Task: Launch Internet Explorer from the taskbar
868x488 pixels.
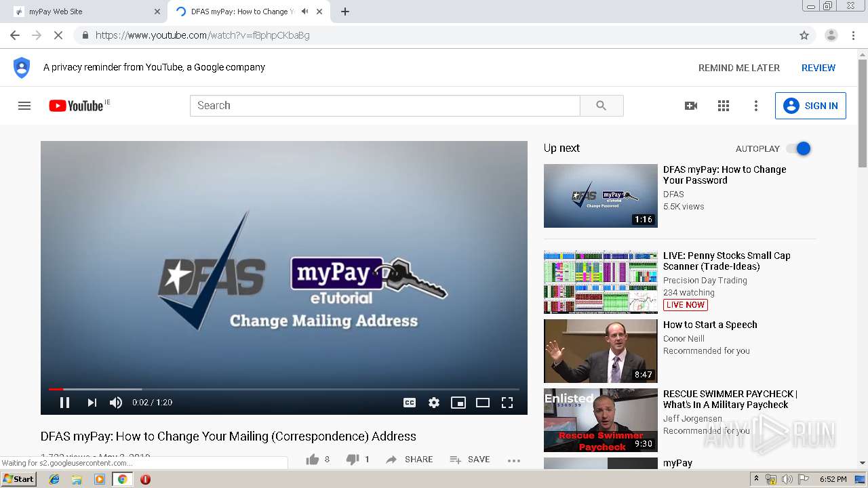Action: [x=54, y=479]
